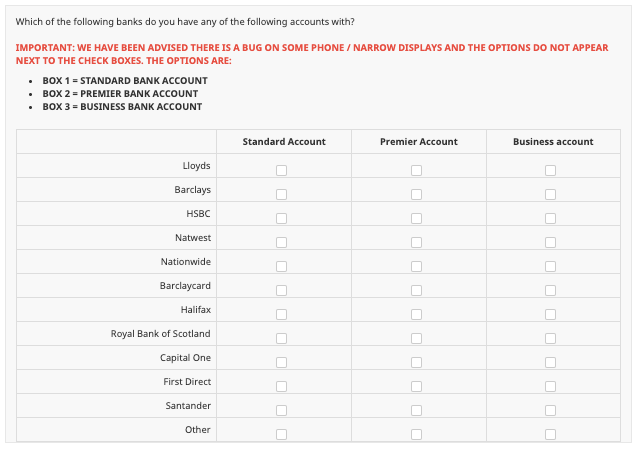Select Barclays Standard Account checkbox
This screenshot has width=638, height=456.
[282, 194]
